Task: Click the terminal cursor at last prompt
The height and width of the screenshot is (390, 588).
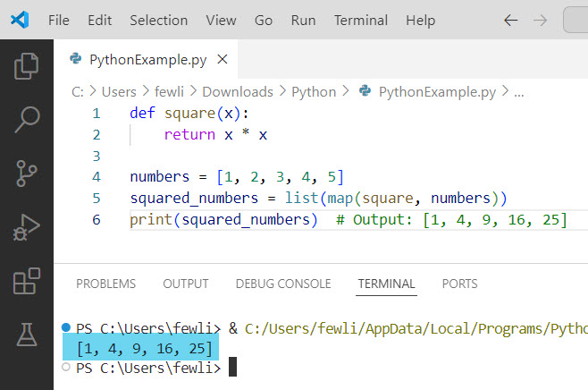Action: coord(232,367)
